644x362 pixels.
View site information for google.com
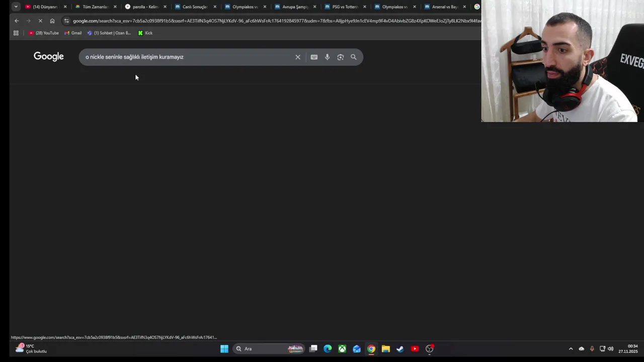coord(66,21)
